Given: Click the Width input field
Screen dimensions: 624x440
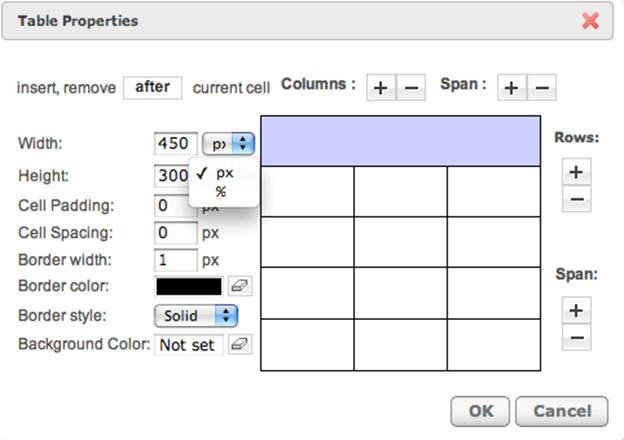Looking at the screenshot, I should click(x=176, y=144).
